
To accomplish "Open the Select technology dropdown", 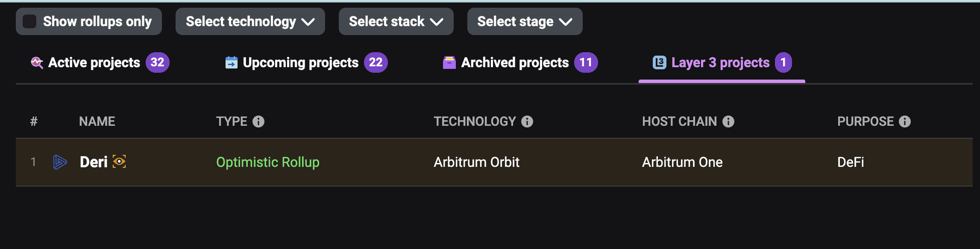I will tap(250, 21).
